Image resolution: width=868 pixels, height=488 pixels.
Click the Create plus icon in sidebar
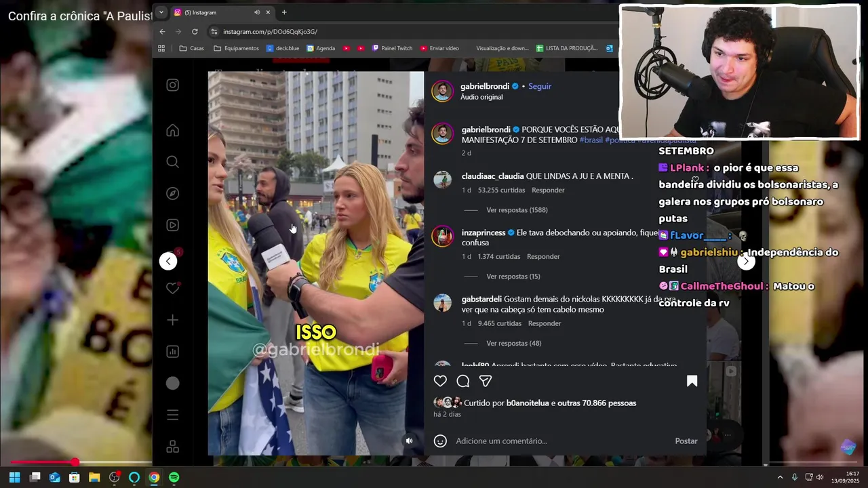173,320
